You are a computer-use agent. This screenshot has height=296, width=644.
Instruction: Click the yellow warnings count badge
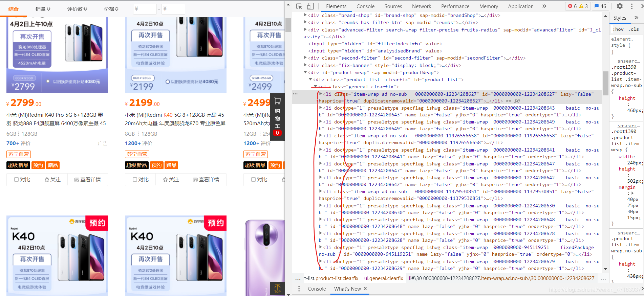pyautogui.click(x=584, y=6)
